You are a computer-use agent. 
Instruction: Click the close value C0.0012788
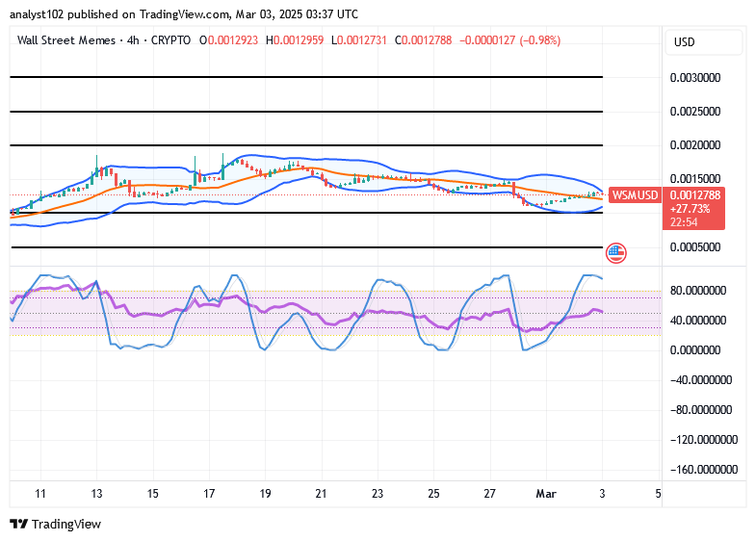click(424, 40)
